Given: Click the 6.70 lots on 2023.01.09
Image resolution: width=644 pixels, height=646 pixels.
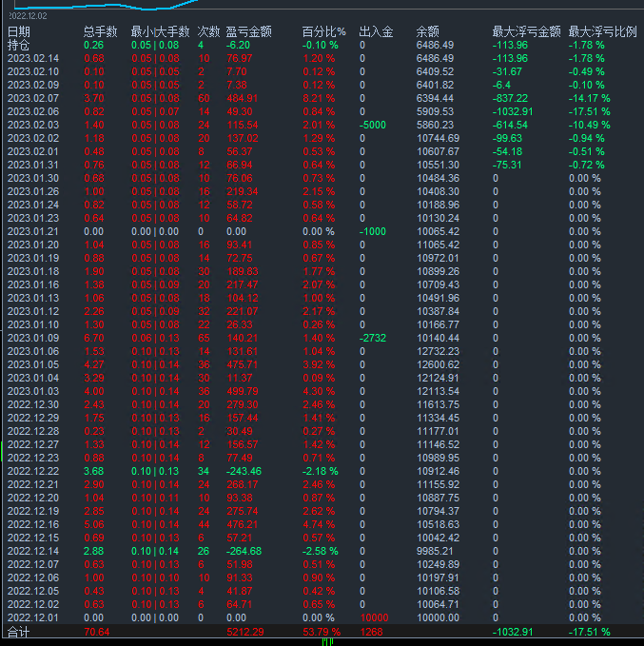Looking at the screenshot, I should point(94,339).
